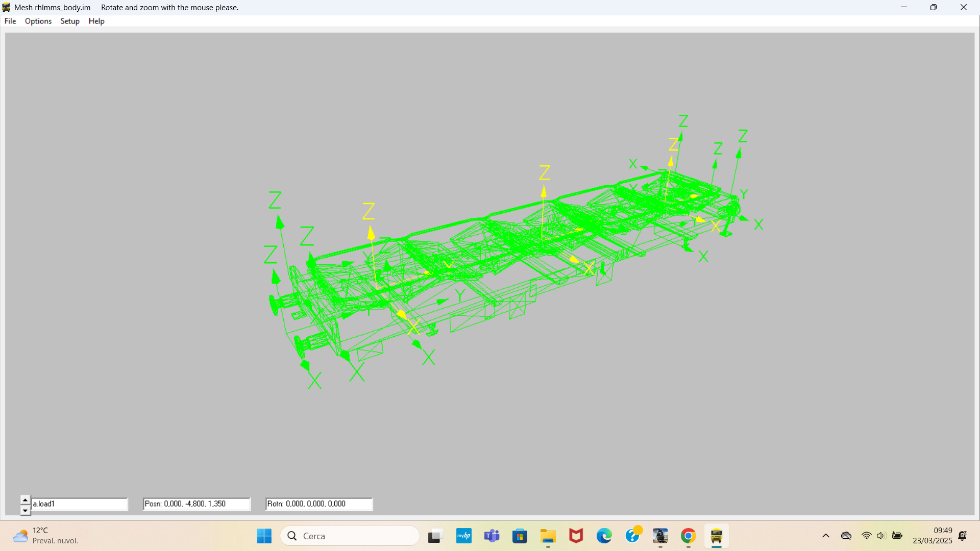Open the weather widget showing 12°C
Viewport: 980px width, 551px height.
tap(46, 536)
